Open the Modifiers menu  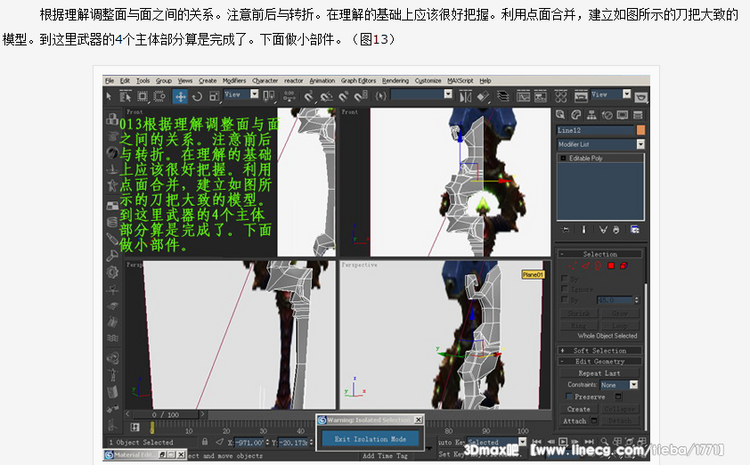point(234,80)
